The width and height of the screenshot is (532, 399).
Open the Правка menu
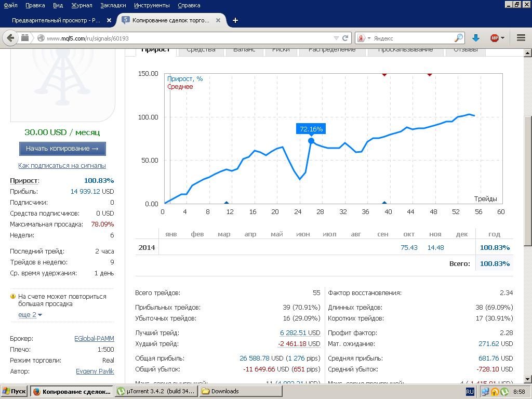tap(35, 5)
